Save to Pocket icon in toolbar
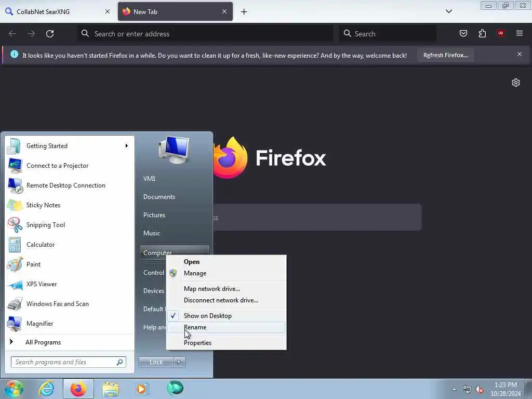The width and height of the screenshot is (532, 399). 463,33
